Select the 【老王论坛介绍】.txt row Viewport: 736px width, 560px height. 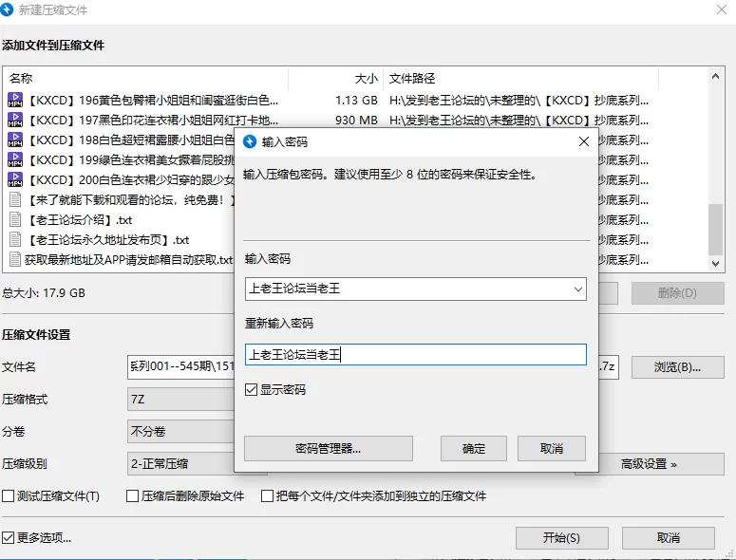[x=119, y=219]
